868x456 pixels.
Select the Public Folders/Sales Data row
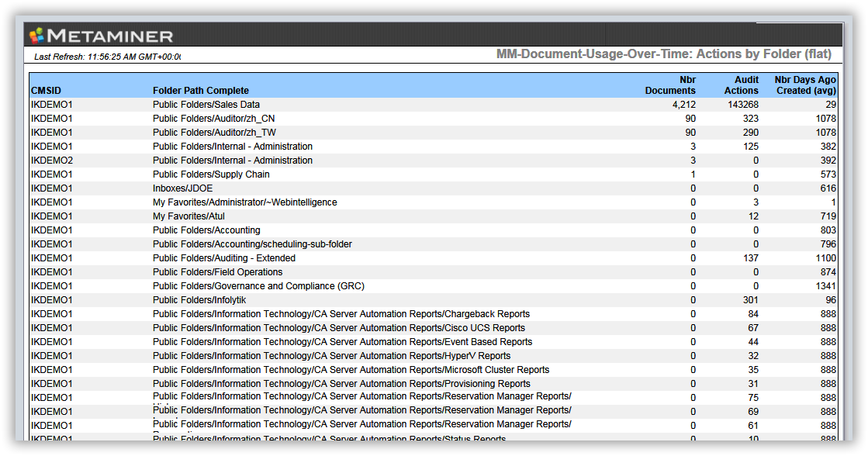pyautogui.click(x=434, y=105)
